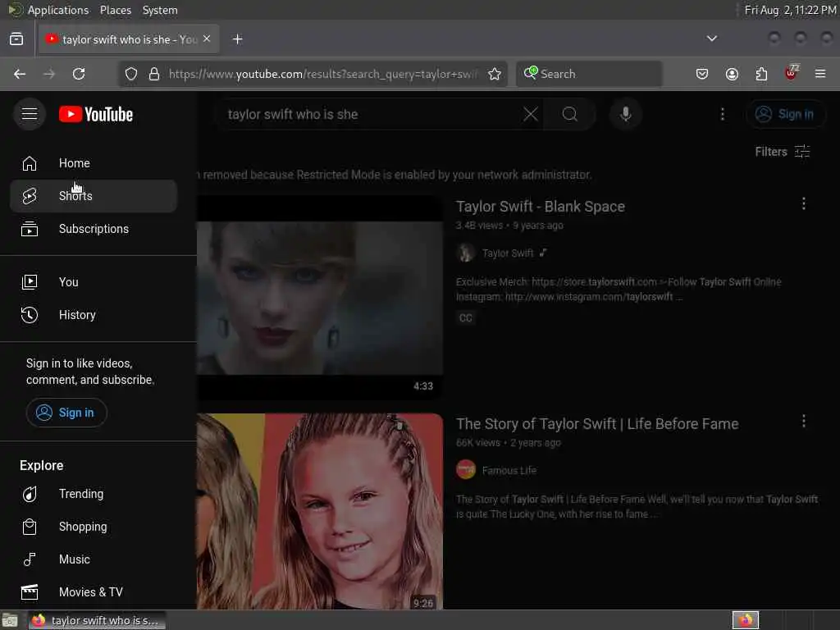Open the Blank Space video thumbnail
The image size is (840, 630).
pos(320,298)
